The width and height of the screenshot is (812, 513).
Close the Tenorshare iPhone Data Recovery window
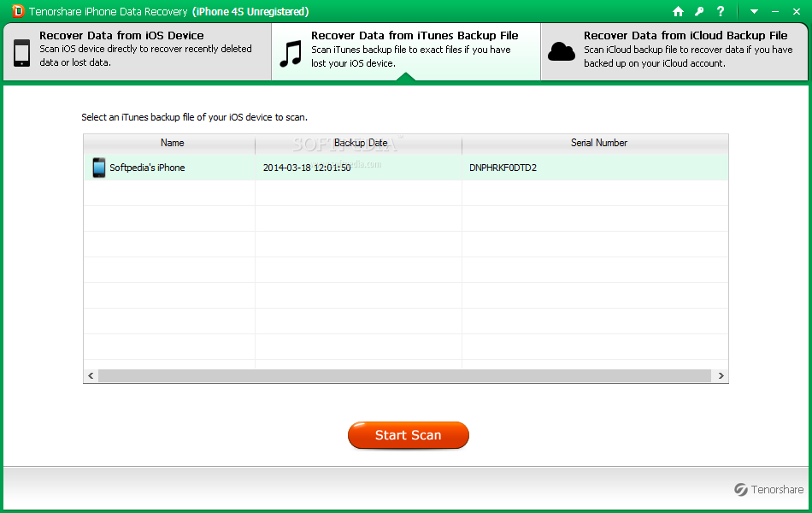[797, 11]
